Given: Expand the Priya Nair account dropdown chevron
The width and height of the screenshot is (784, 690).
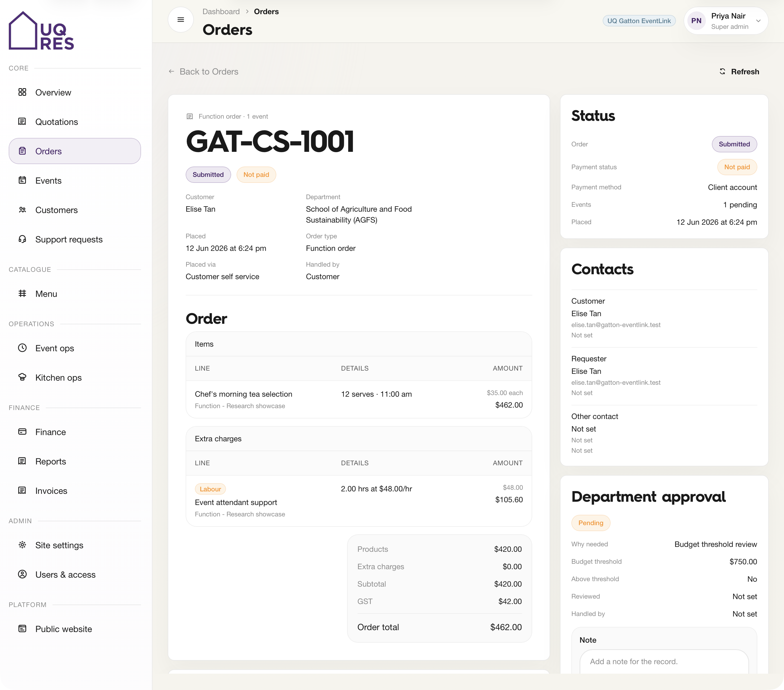Looking at the screenshot, I should 758,21.
